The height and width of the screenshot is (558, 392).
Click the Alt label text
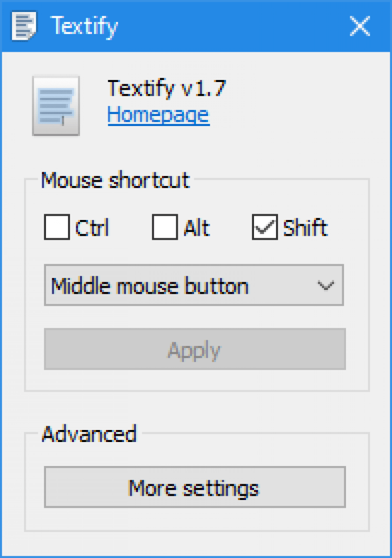coord(197,228)
